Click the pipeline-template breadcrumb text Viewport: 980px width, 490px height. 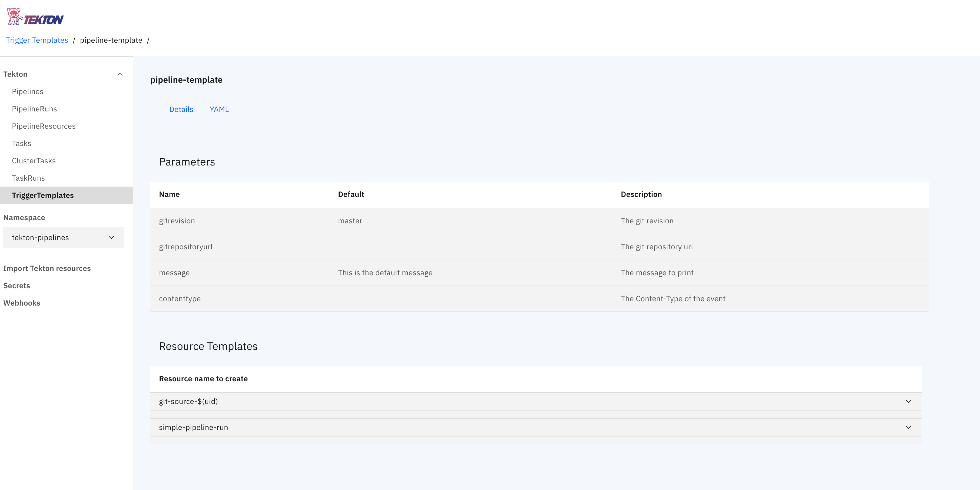click(111, 40)
